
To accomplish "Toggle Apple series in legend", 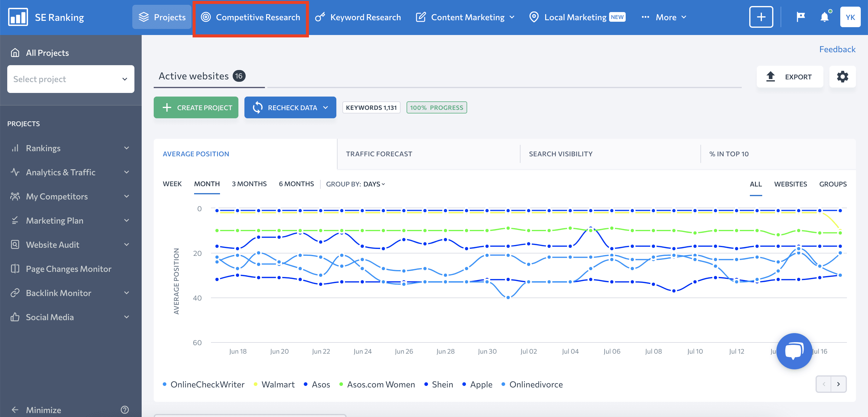I will (477, 384).
